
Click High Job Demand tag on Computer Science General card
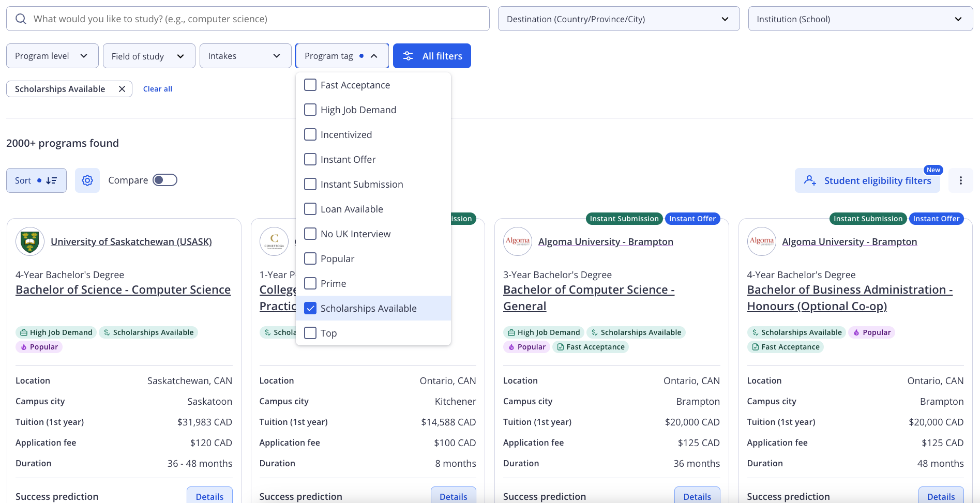click(x=544, y=332)
